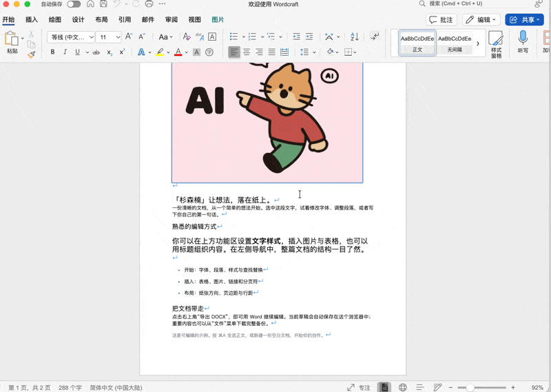Toggle bold formatting B
The height and width of the screenshot is (392, 551).
click(x=53, y=52)
